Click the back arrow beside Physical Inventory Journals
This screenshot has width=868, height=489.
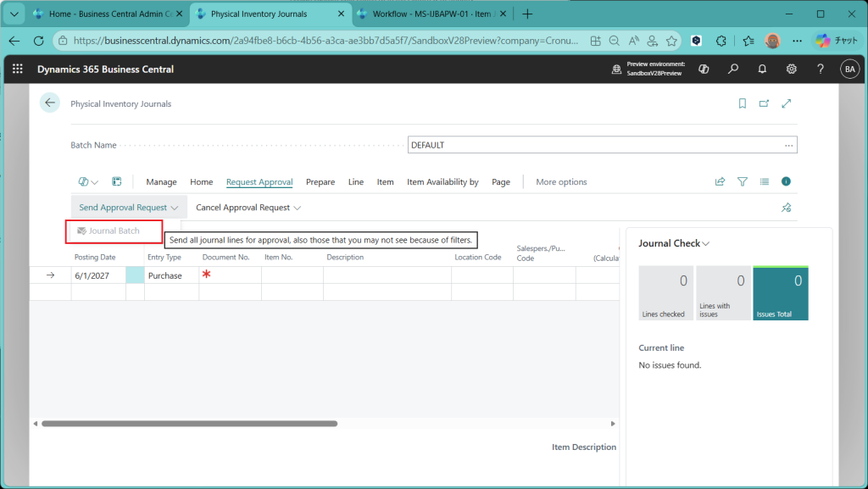(x=50, y=103)
